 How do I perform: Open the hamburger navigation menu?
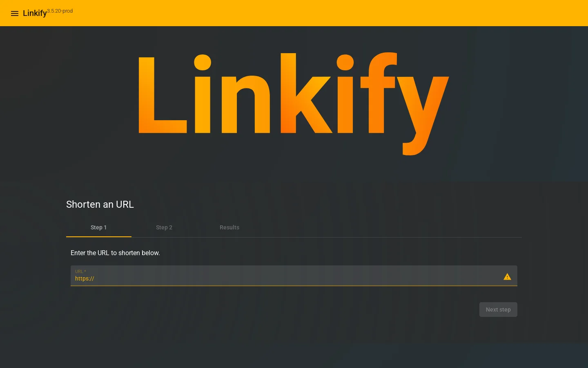(15, 13)
